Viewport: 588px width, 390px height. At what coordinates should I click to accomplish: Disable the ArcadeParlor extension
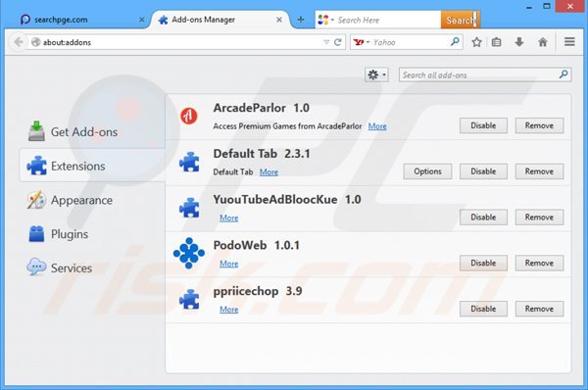pyautogui.click(x=483, y=125)
